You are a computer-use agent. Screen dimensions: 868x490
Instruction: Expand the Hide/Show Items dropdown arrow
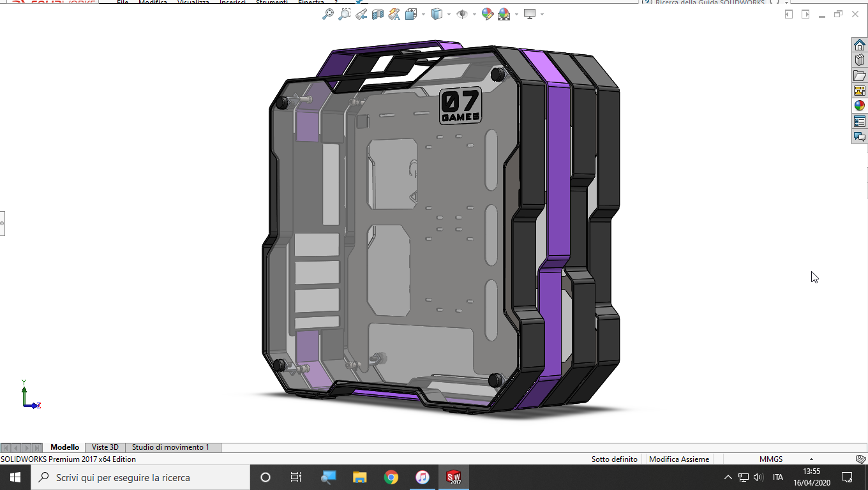tap(474, 14)
